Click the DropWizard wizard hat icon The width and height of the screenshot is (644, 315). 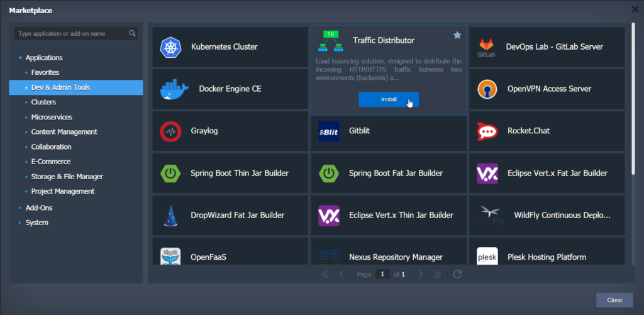tap(170, 216)
